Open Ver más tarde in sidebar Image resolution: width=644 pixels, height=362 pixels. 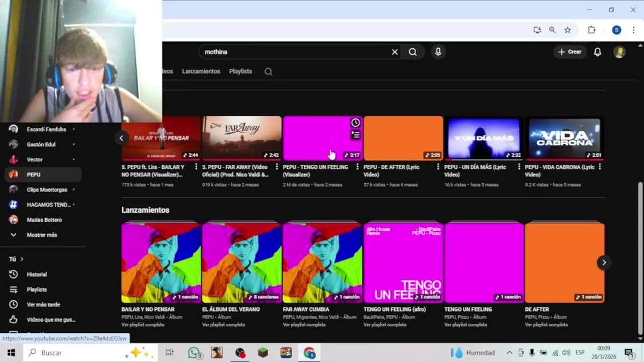[43, 305]
